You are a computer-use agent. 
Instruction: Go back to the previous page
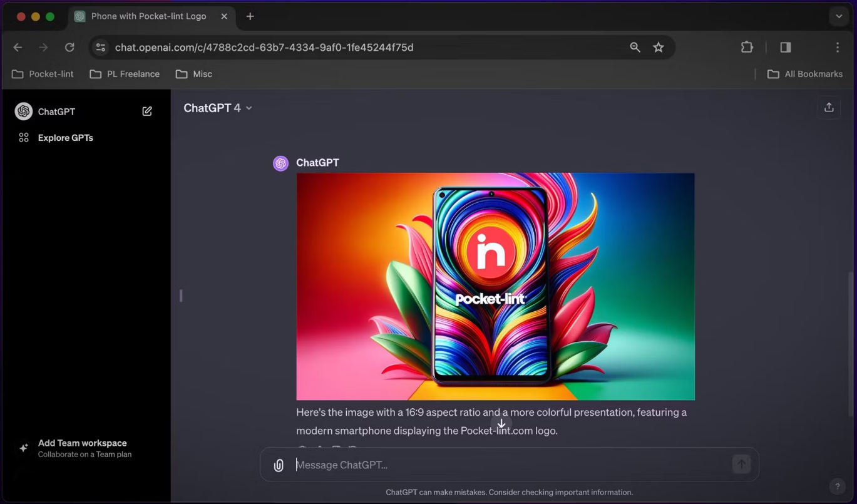pyautogui.click(x=18, y=48)
